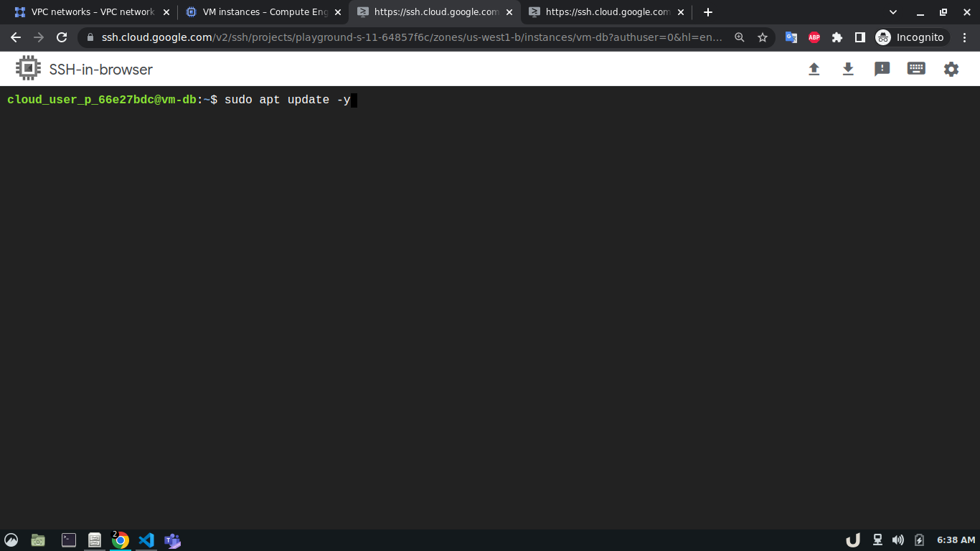Image resolution: width=980 pixels, height=551 pixels.
Task: Click the Chrome icon in taskbar
Action: [121, 540]
